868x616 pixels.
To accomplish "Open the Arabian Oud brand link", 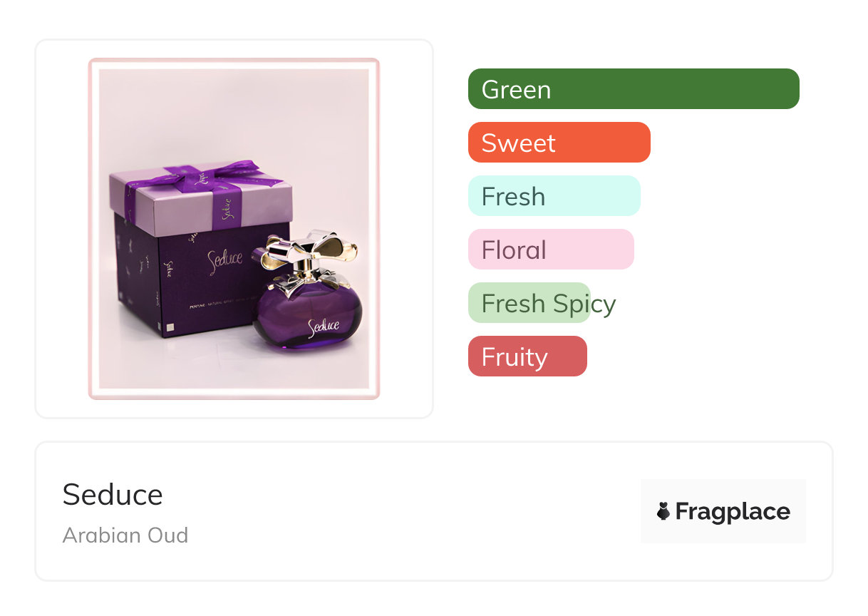I will click(125, 535).
